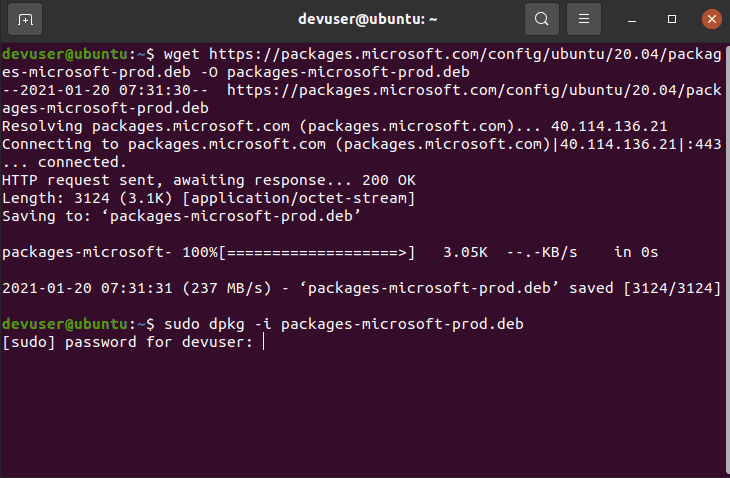
Task: Click the sudo password prompt cursor
Action: point(264,342)
